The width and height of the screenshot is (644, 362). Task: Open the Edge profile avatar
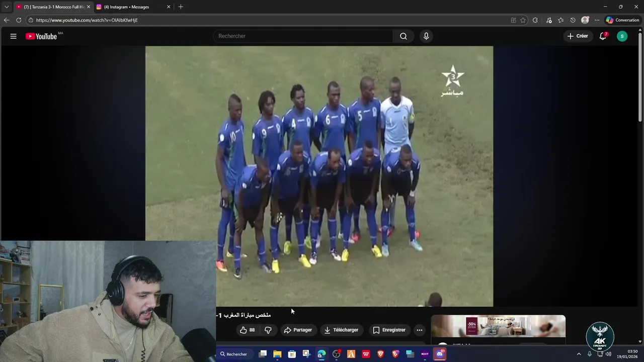[x=585, y=20]
